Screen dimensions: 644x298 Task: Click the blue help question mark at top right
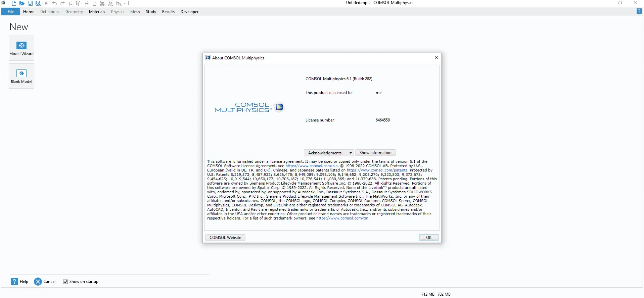click(x=639, y=11)
